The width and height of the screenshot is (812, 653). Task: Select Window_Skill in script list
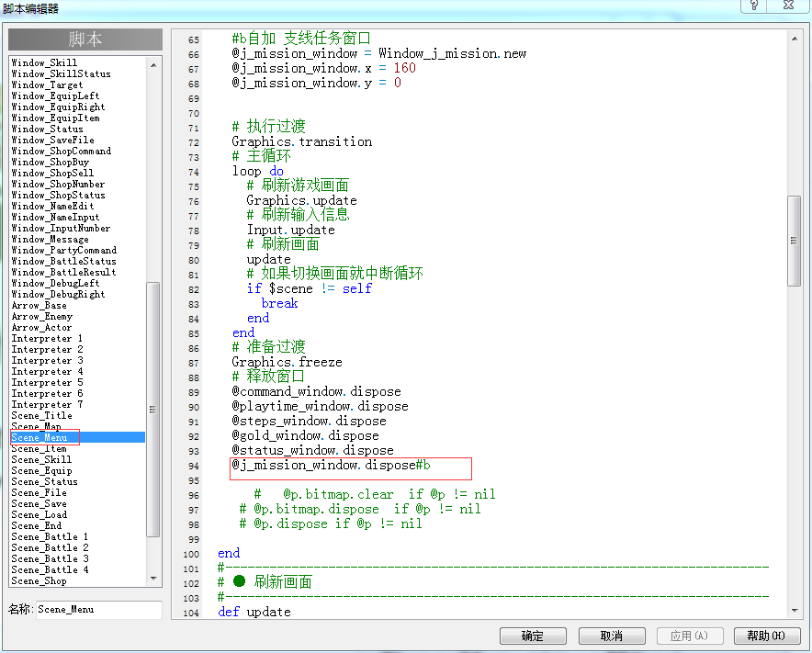click(x=44, y=62)
